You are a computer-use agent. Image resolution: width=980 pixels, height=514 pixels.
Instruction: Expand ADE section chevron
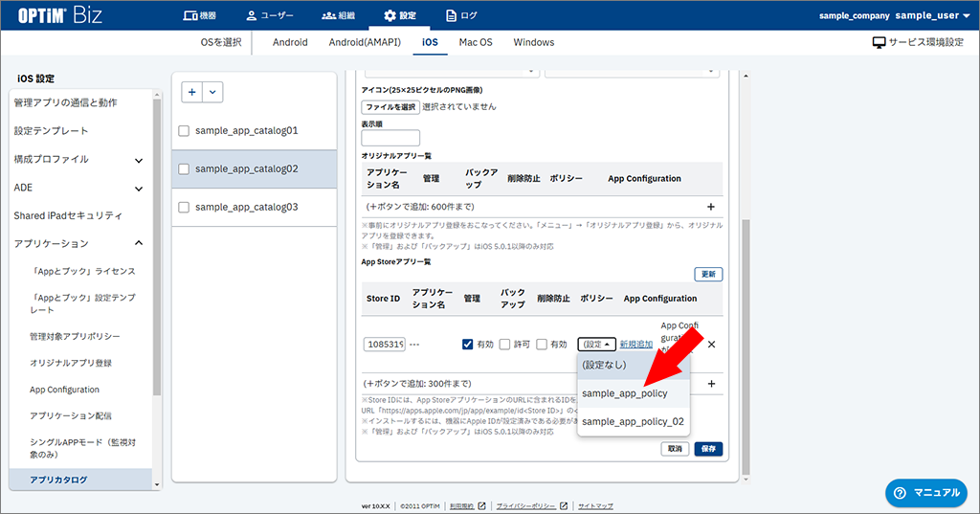click(139, 189)
